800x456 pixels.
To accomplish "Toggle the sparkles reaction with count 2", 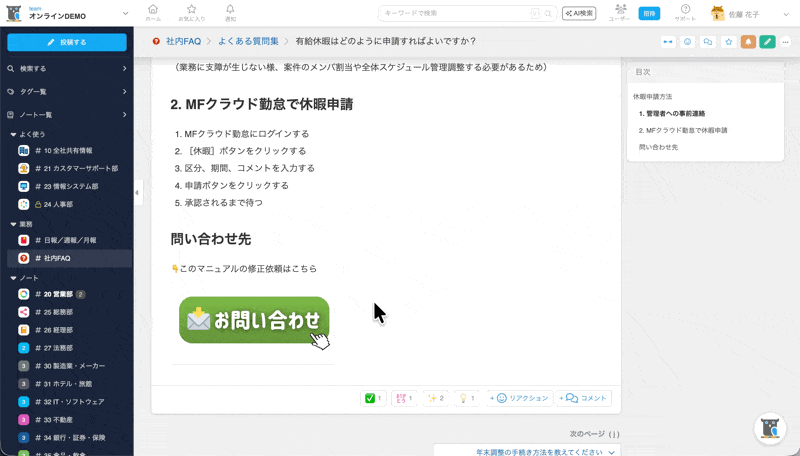I will [x=435, y=398].
